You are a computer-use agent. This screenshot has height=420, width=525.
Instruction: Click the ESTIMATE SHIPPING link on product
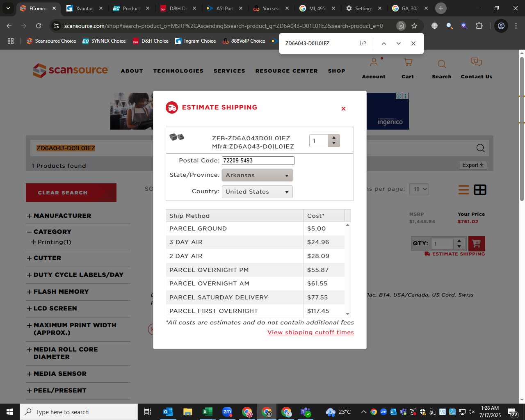[x=455, y=254]
